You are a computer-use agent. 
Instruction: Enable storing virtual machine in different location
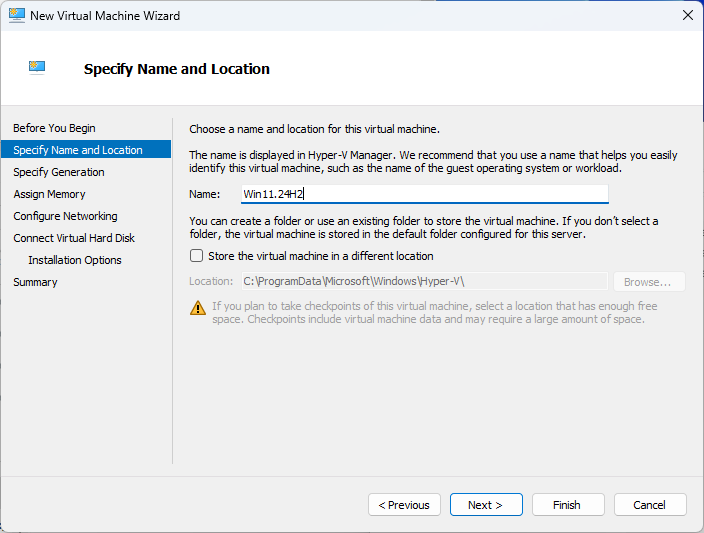pyautogui.click(x=196, y=256)
